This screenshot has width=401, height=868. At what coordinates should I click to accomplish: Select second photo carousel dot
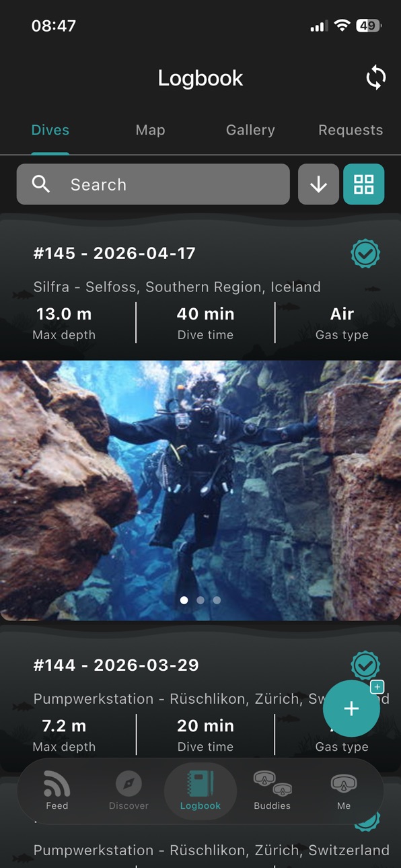(200, 600)
